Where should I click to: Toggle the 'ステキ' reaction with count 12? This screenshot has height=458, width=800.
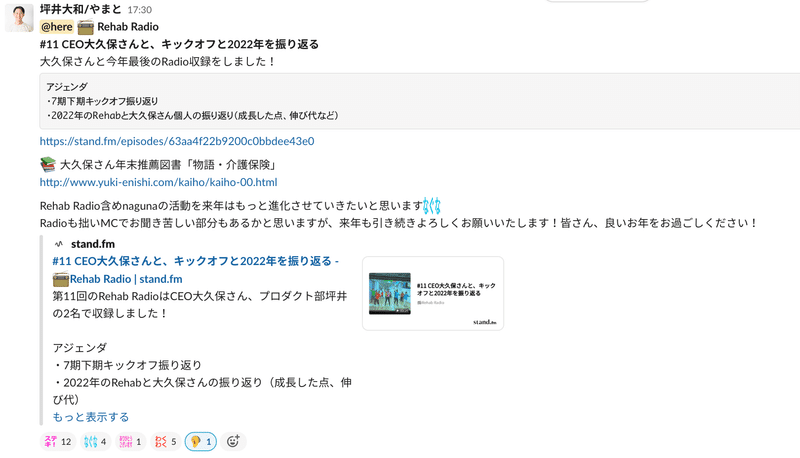[x=58, y=442]
